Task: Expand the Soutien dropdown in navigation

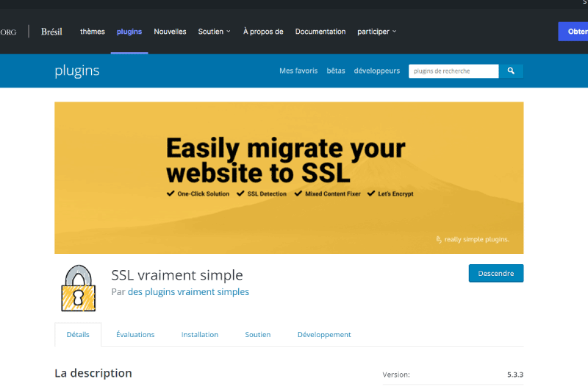Action: 214,32
